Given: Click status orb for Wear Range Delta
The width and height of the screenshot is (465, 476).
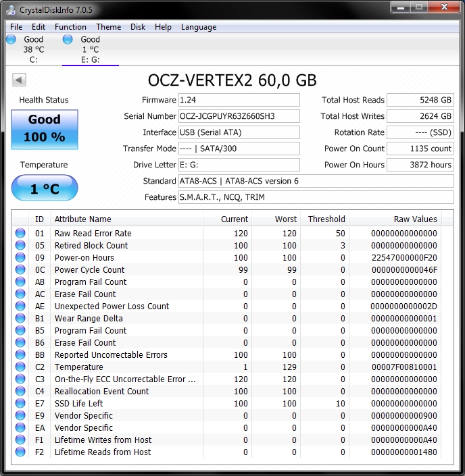Looking at the screenshot, I should (x=20, y=318).
